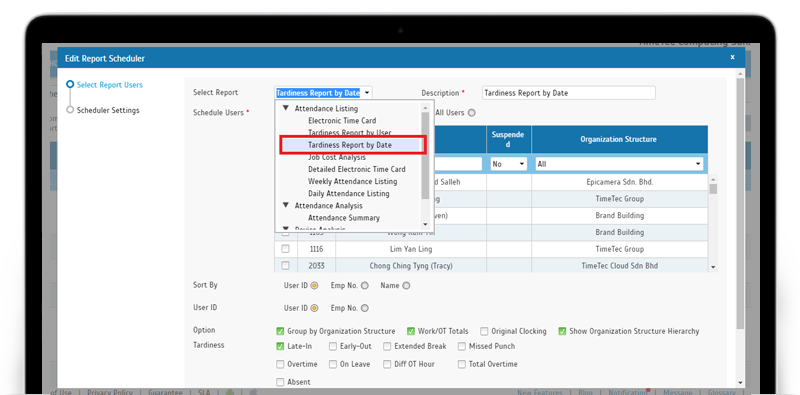Screen dimensions: 800x395
Task: Choose Electronic Time Card report
Action: [342, 120]
